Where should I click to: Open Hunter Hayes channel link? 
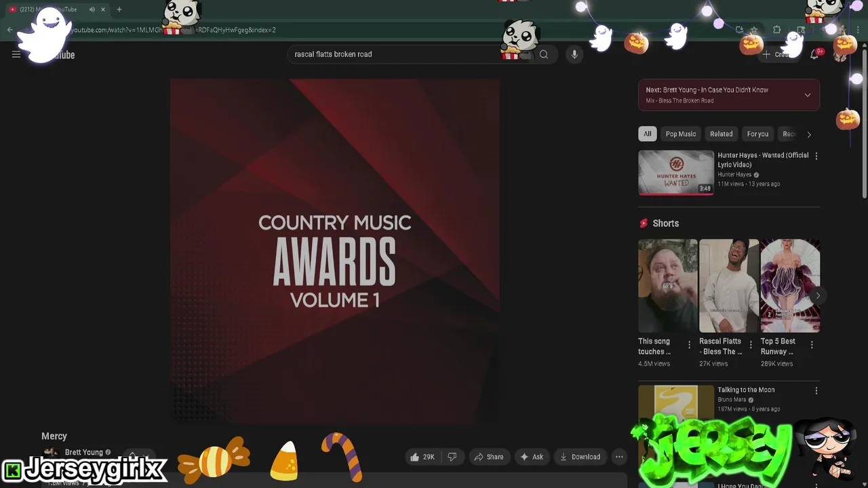pyautogui.click(x=734, y=175)
